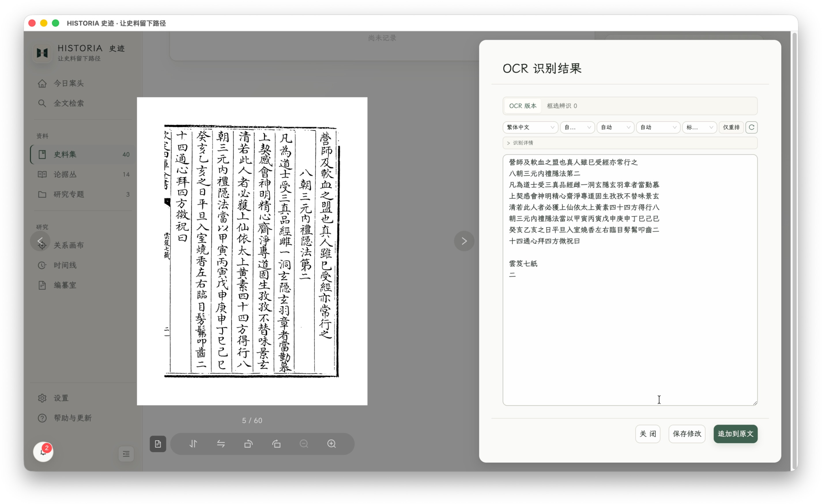Expand the 识别详情 details section
Viewport: 822px width, 504px height.
click(630, 143)
